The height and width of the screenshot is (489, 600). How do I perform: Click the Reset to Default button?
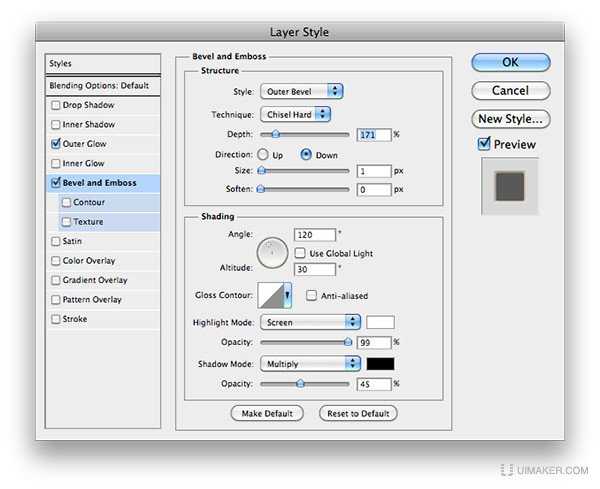[358, 413]
